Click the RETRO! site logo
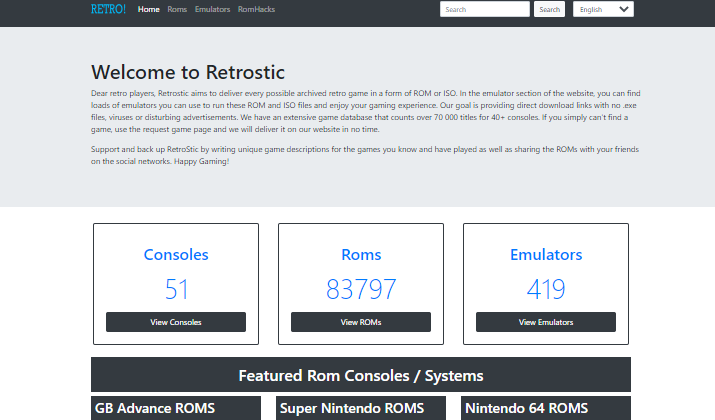The image size is (715, 420). (108, 9)
